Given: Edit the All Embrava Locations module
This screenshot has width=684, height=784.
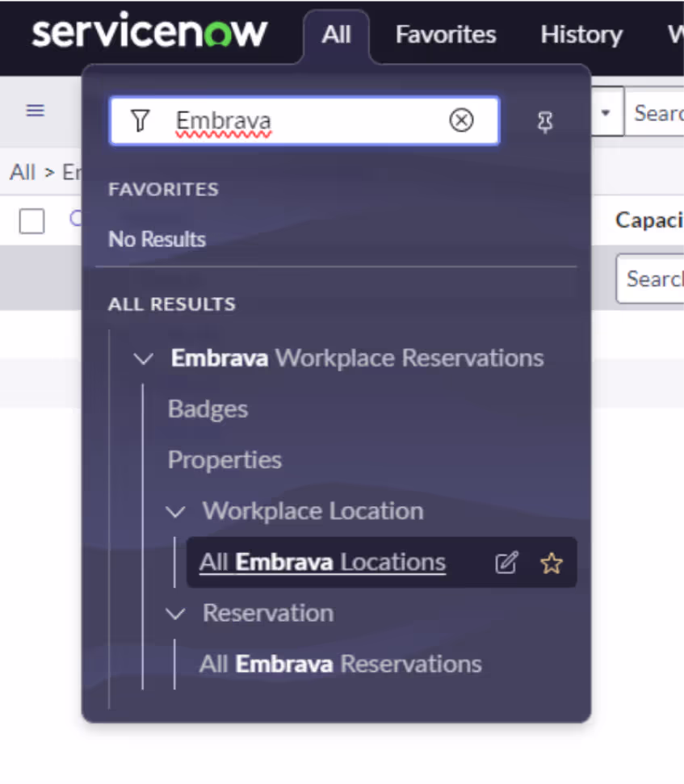Looking at the screenshot, I should (x=506, y=563).
